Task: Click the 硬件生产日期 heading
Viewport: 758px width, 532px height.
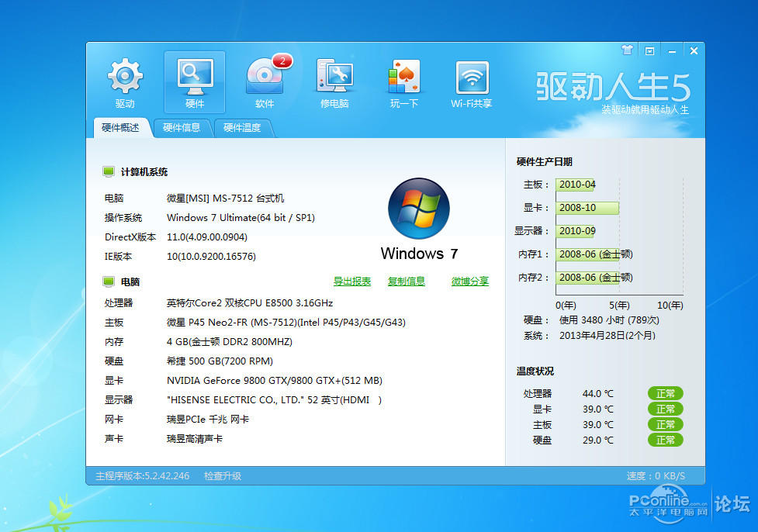Action: coord(545,161)
